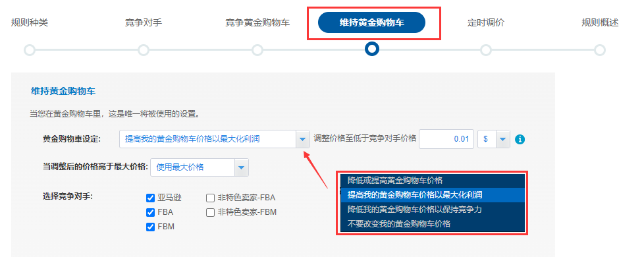Open the 黄金购物車设定 dropdown arrow
The height and width of the screenshot is (257, 644).
pyautogui.click(x=303, y=140)
